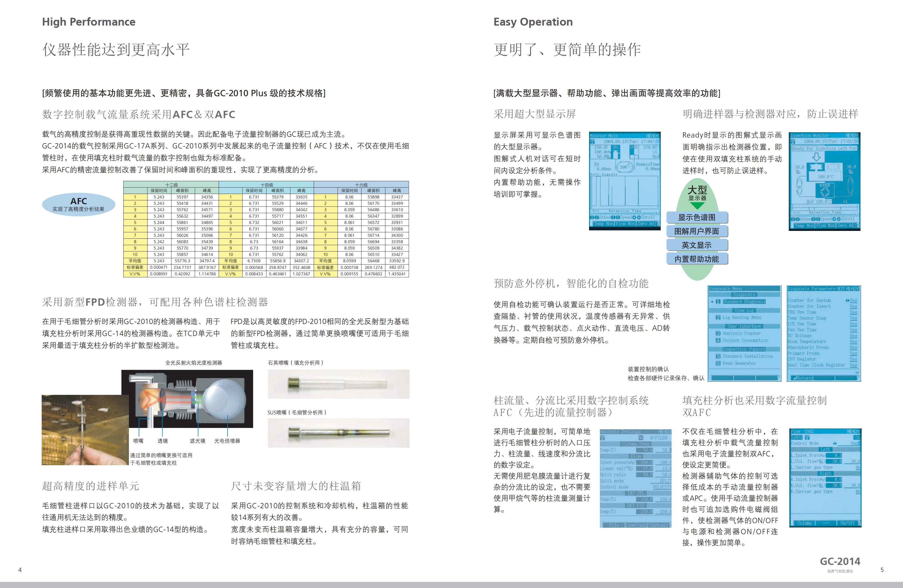Click the number 6 Peak Generator icon
Viewport: 903px width, 588px height.
click(x=718, y=363)
